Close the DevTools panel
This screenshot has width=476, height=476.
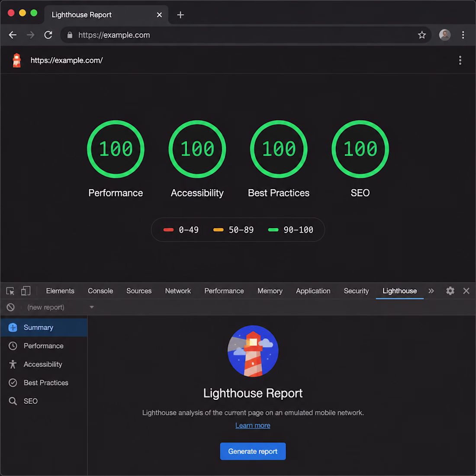[466, 291]
